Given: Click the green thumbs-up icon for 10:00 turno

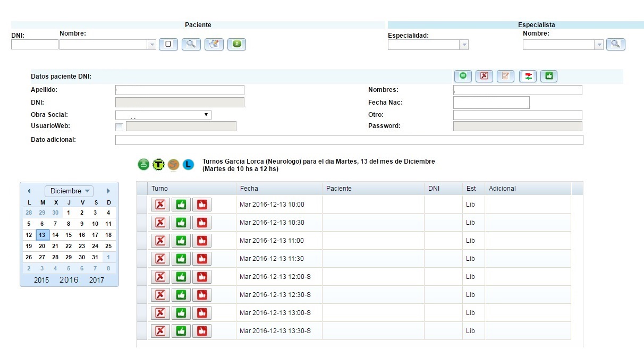Looking at the screenshot, I should point(181,205).
